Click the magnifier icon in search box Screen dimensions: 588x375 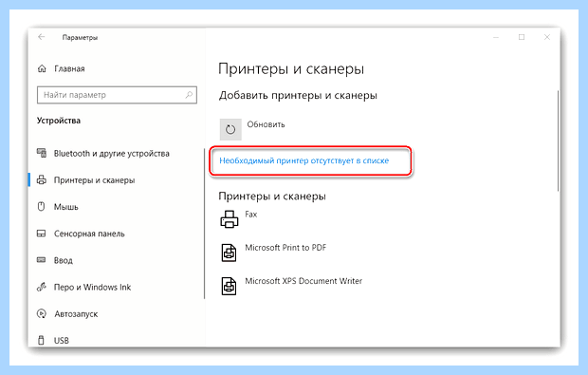click(189, 95)
